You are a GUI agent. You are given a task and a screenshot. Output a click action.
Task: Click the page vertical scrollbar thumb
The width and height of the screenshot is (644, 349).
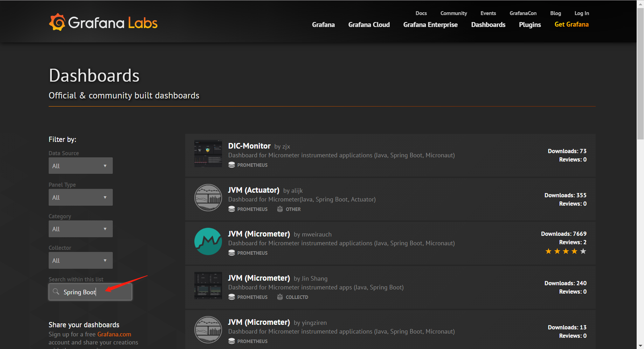point(640,74)
